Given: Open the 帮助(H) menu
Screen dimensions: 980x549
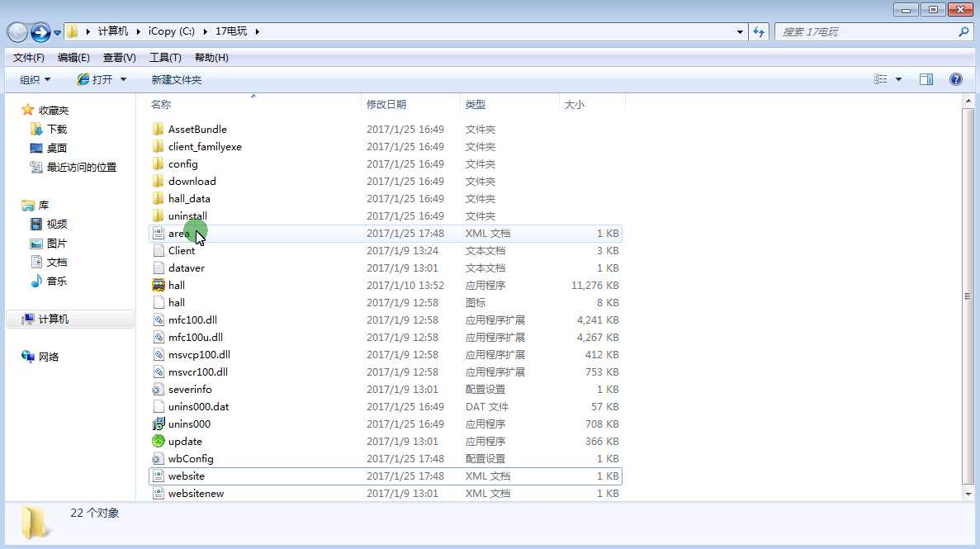Looking at the screenshot, I should point(211,58).
